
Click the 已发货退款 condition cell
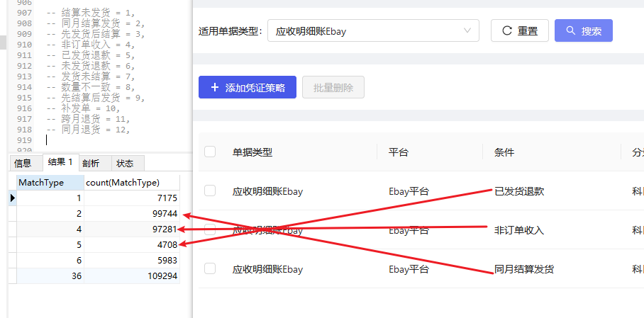tap(519, 191)
